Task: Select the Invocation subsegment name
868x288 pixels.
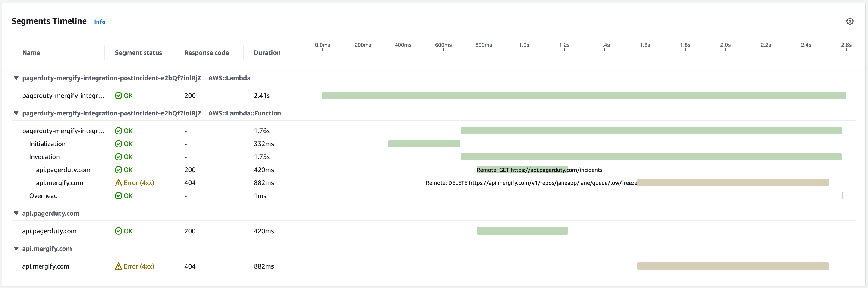Action: pos(44,157)
